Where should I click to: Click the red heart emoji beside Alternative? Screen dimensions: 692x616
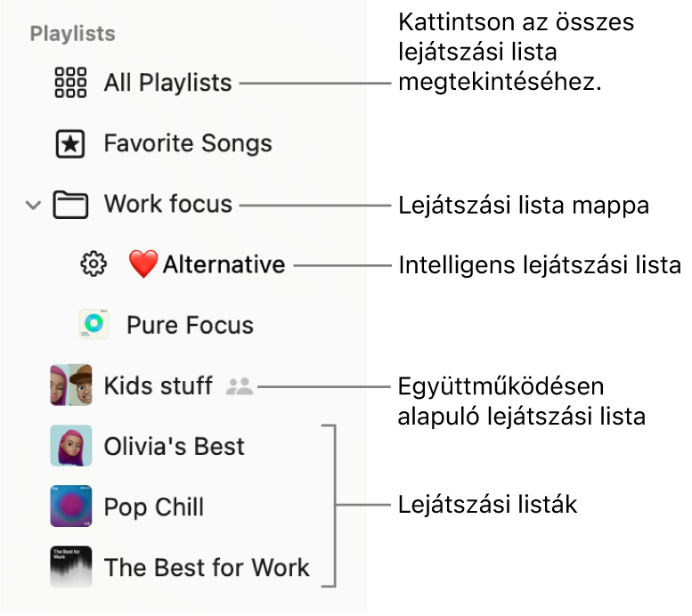coord(142,264)
